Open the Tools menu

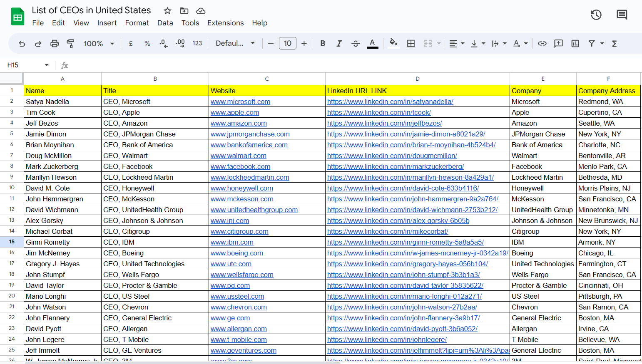coord(190,23)
